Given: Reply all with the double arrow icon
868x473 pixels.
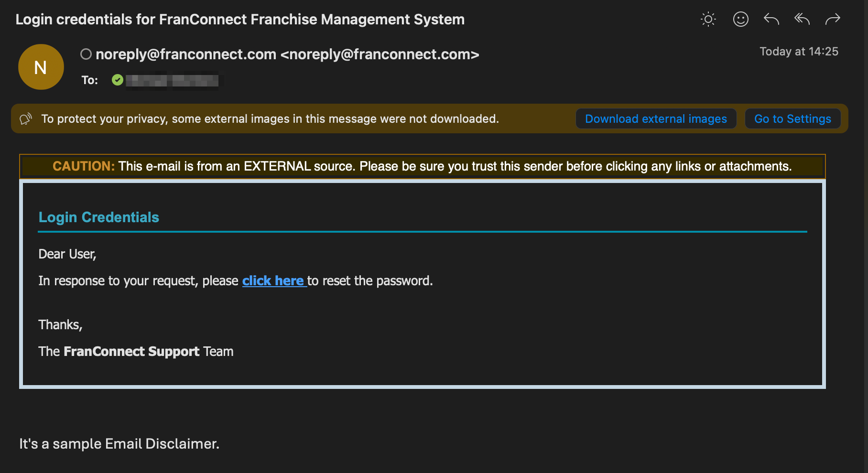Looking at the screenshot, I should click(x=802, y=19).
